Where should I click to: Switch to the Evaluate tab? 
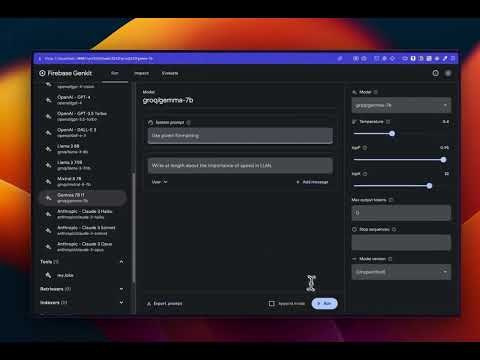click(x=170, y=73)
